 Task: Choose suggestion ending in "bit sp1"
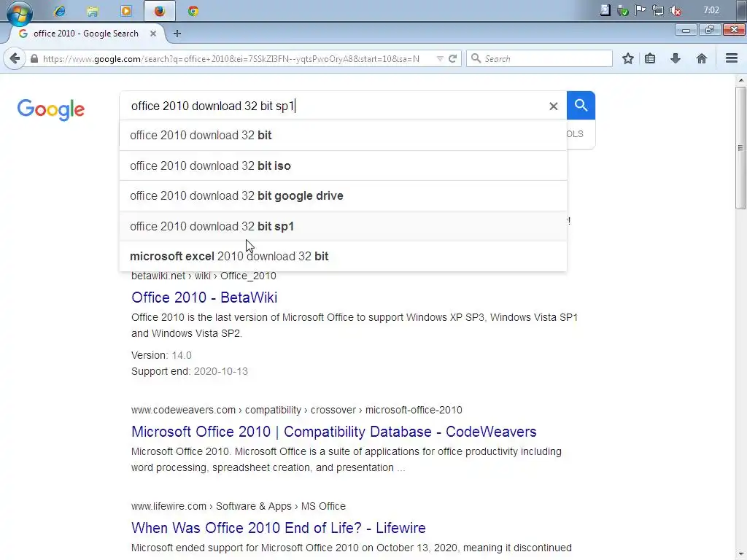pyautogui.click(x=343, y=226)
